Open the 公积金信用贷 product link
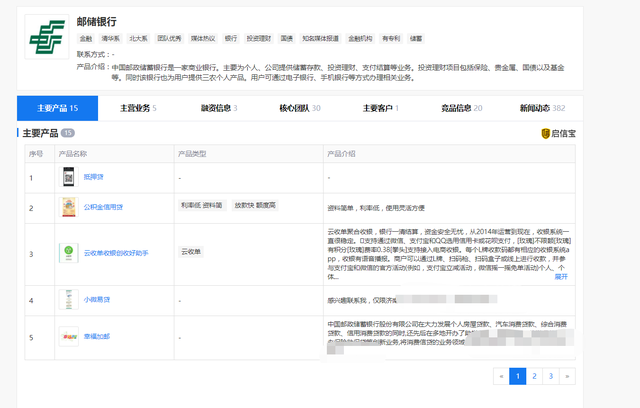The height and width of the screenshot is (408, 640). pyautogui.click(x=103, y=207)
